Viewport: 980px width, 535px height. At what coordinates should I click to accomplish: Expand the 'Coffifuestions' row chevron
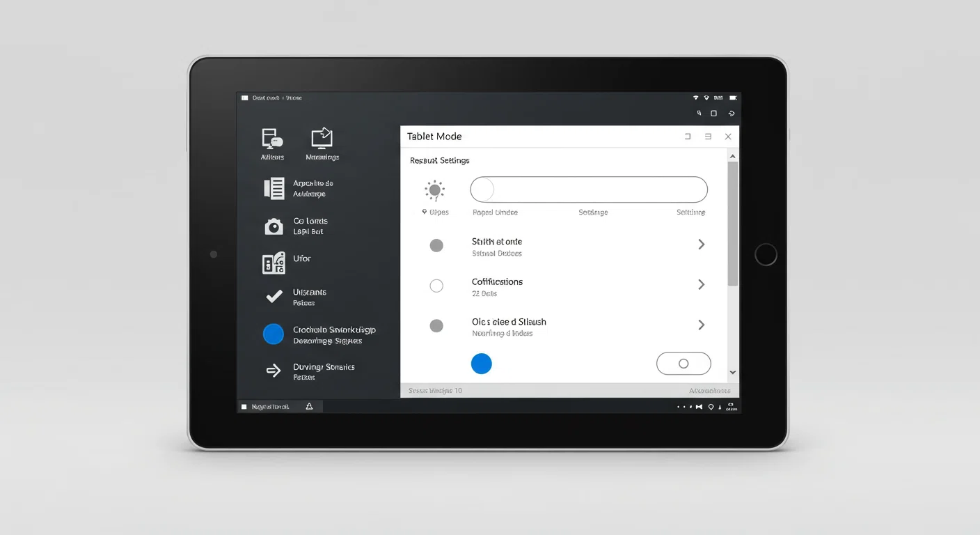click(701, 284)
